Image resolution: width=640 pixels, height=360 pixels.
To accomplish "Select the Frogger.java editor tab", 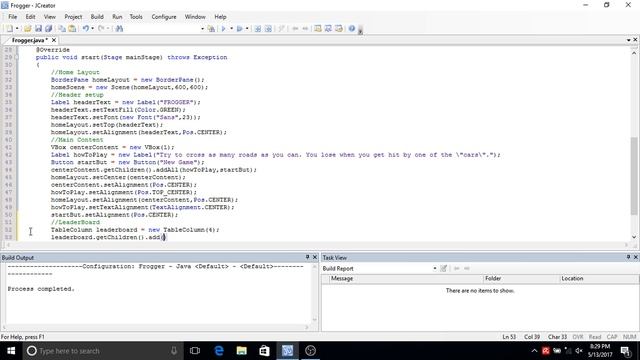I will 29,40.
